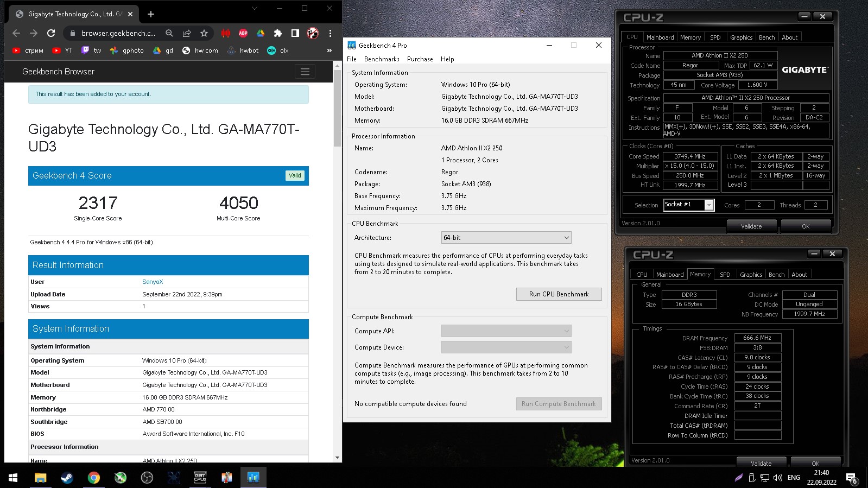Open the hw com bookmark

200,50
